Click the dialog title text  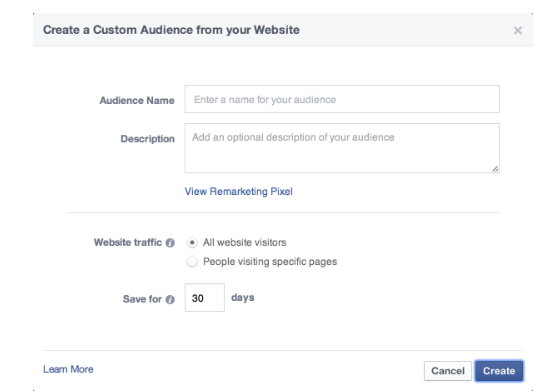coord(171,30)
